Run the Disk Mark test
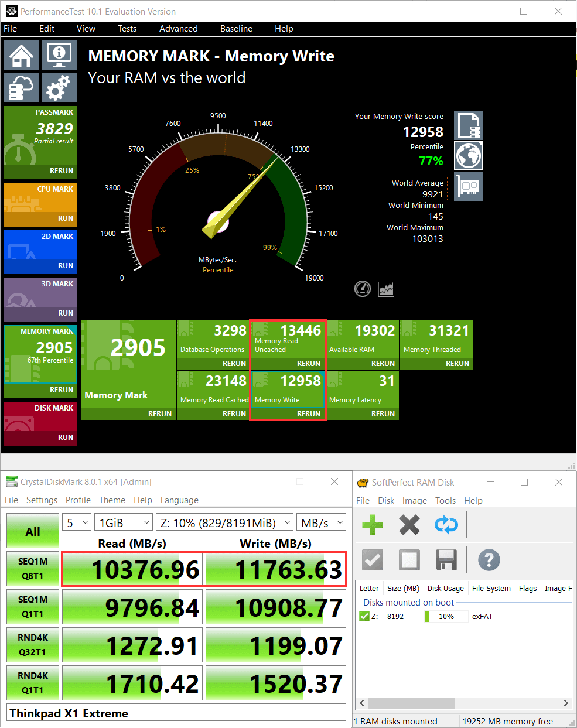This screenshot has height=728, width=577. (x=66, y=438)
